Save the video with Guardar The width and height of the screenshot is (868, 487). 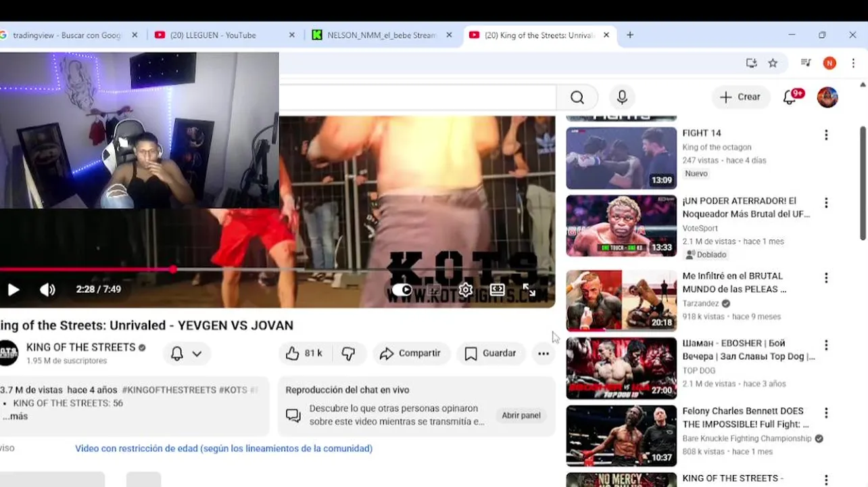coord(491,353)
